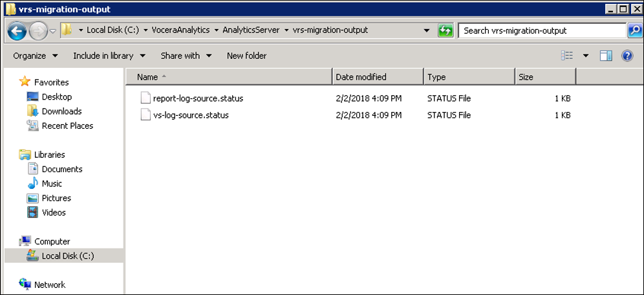This screenshot has height=295, width=644.
Task: Click vrs-migration-output in the address path
Action: pos(330,30)
